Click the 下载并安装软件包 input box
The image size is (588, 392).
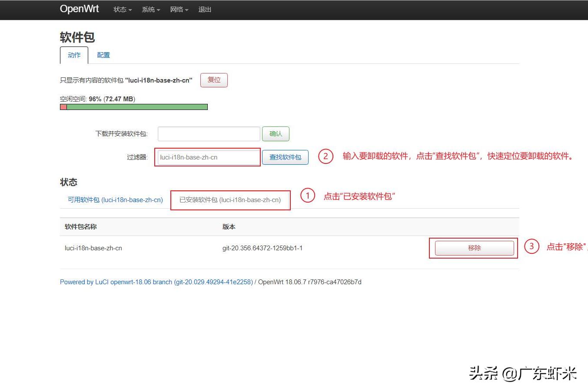tap(209, 134)
